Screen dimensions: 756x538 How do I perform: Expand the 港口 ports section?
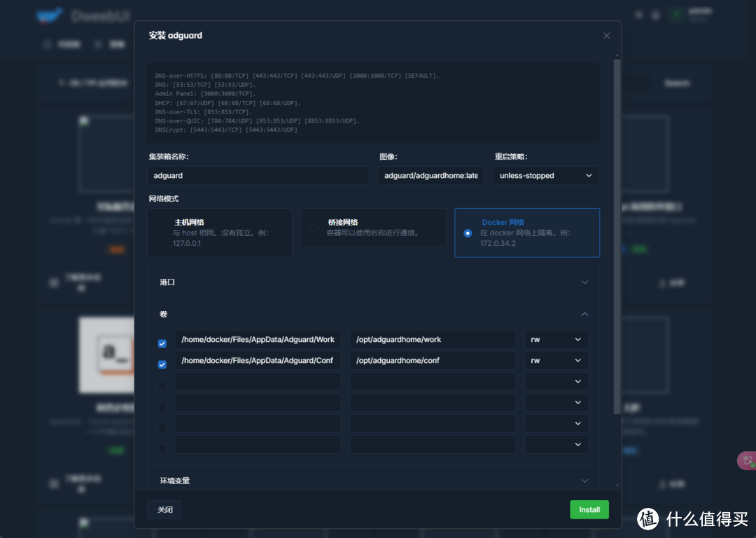tap(373, 282)
